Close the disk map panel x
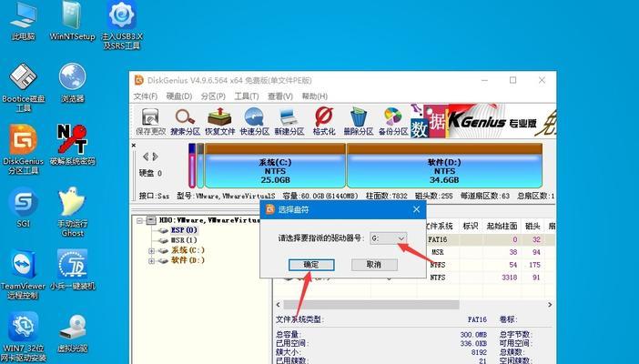The height and width of the screenshot is (364, 639). tap(134, 145)
